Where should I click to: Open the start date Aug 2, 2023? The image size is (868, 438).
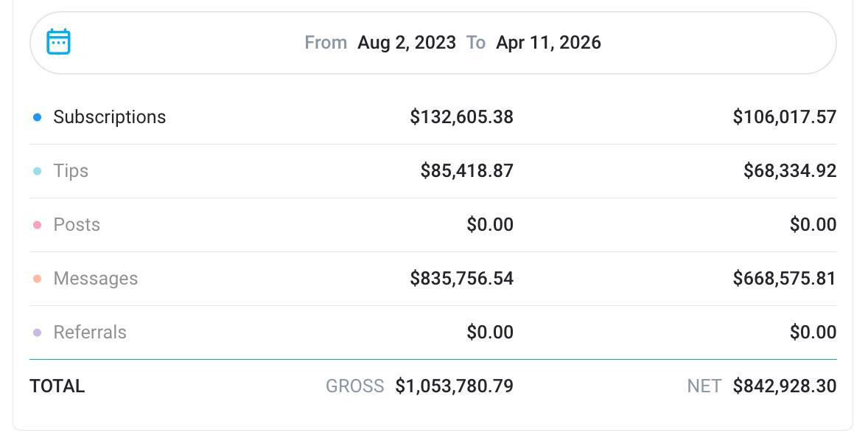coord(406,43)
